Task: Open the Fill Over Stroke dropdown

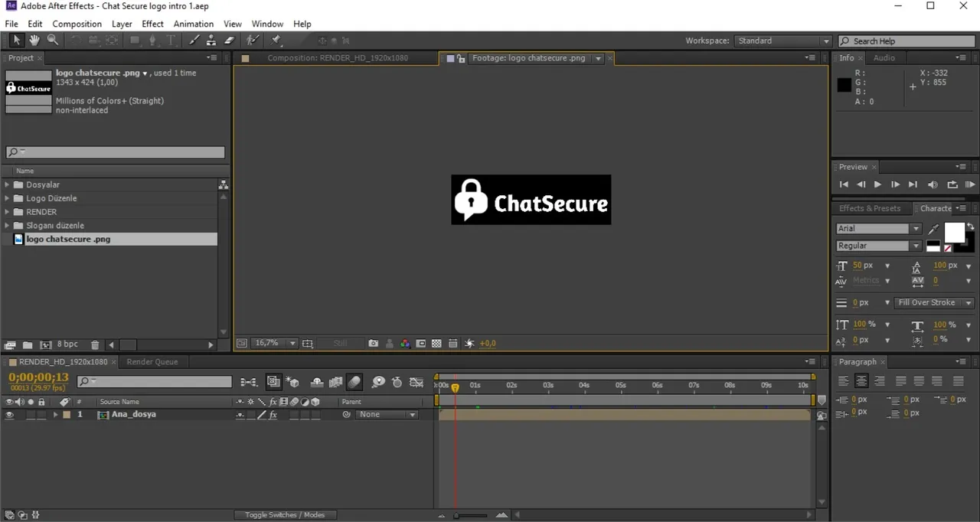Action: (x=933, y=302)
